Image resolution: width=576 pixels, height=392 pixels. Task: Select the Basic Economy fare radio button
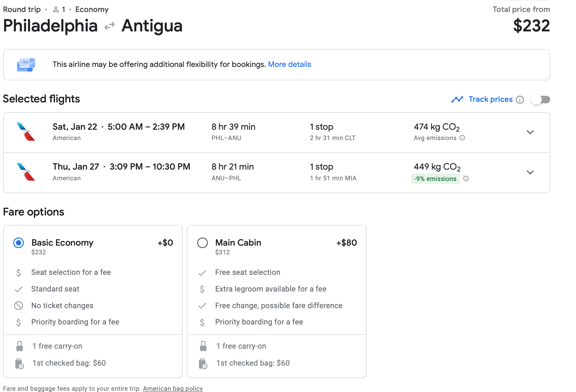[19, 243]
